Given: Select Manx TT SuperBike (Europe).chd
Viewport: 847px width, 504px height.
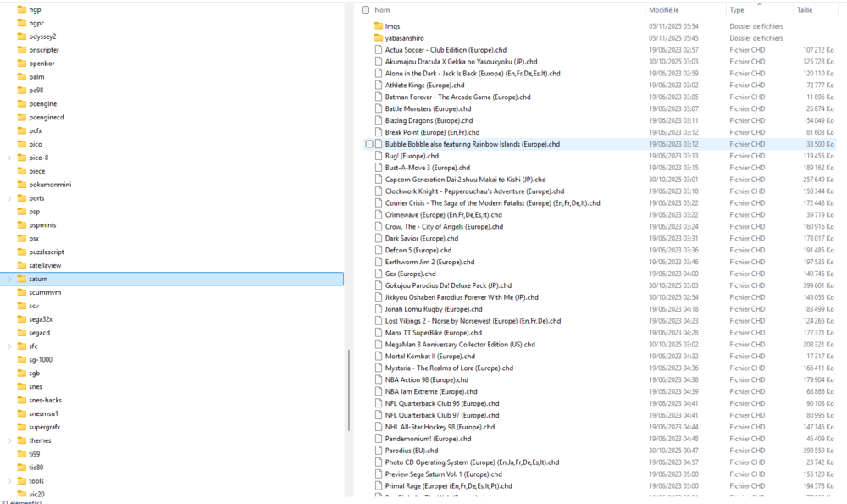Looking at the screenshot, I should 433,333.
